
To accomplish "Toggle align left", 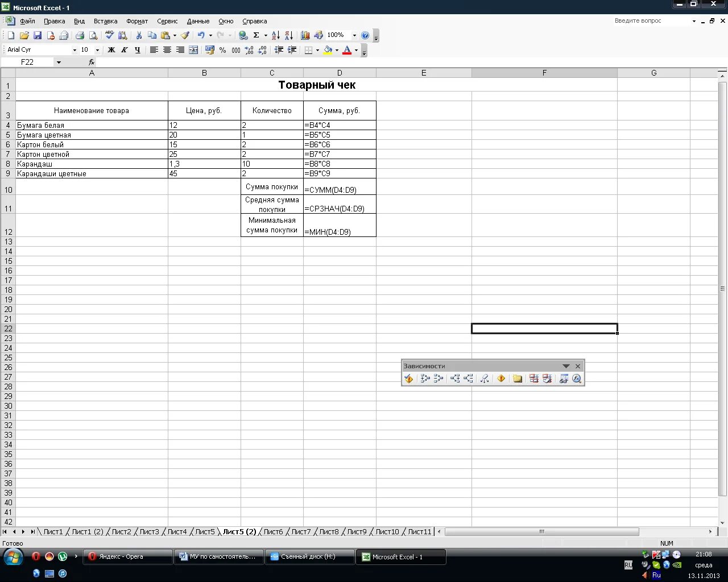I will [x=154, y=50].
